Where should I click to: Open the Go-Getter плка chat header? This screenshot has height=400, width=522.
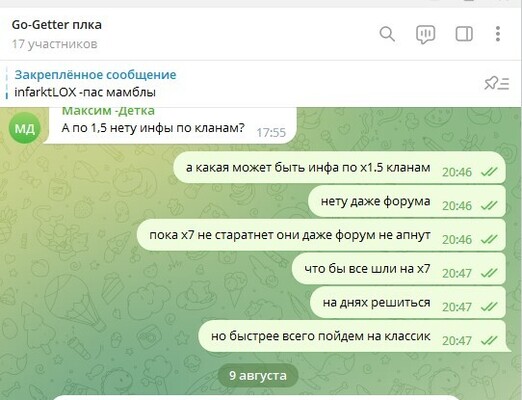click(x=57, y=25)
